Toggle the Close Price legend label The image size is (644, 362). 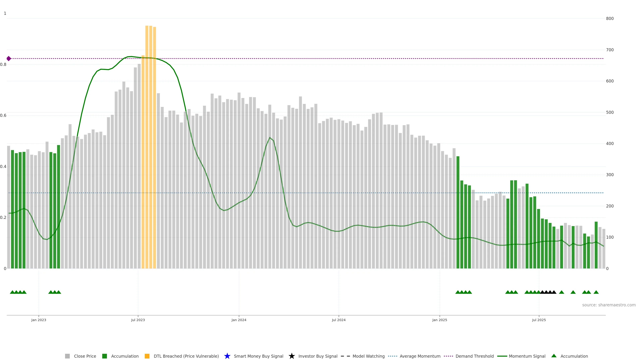(85, 356)
